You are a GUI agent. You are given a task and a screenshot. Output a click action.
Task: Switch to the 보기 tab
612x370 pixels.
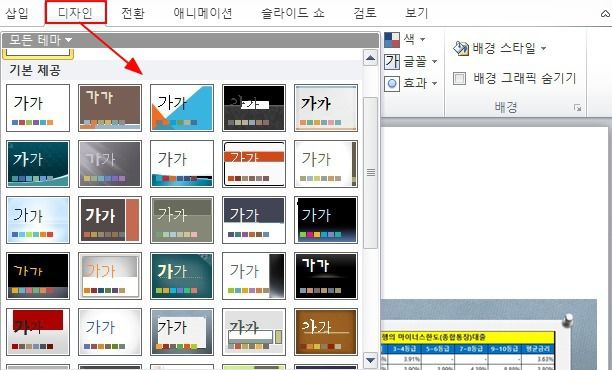point(416,13)
